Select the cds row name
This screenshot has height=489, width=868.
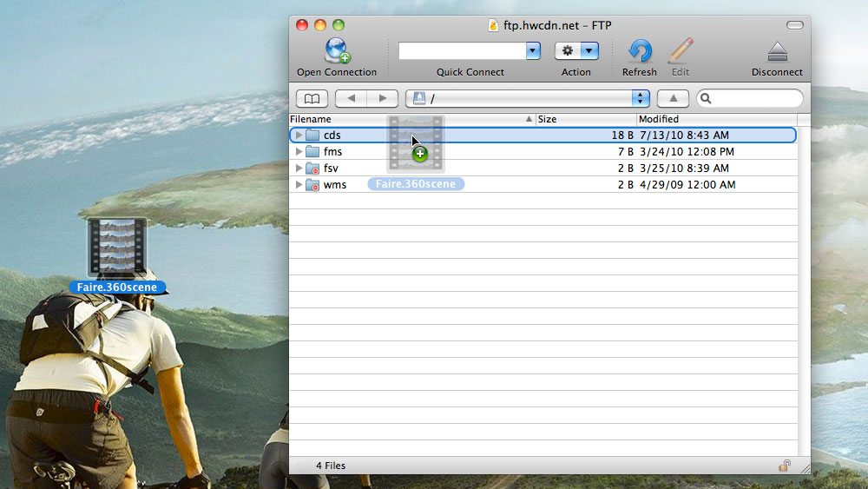(x=332, y=135)
